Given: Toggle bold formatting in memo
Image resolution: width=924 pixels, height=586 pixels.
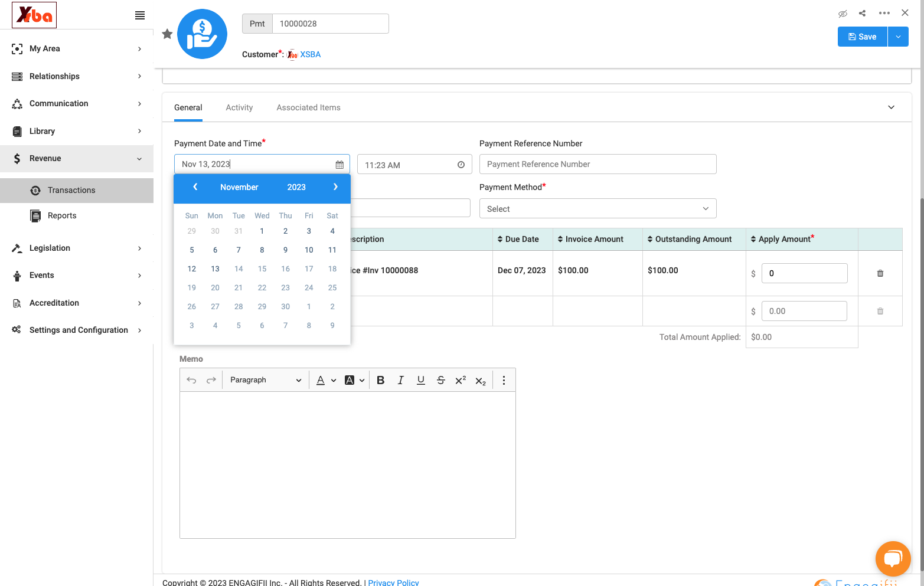Looking at the screenshot, I should 381,380.
